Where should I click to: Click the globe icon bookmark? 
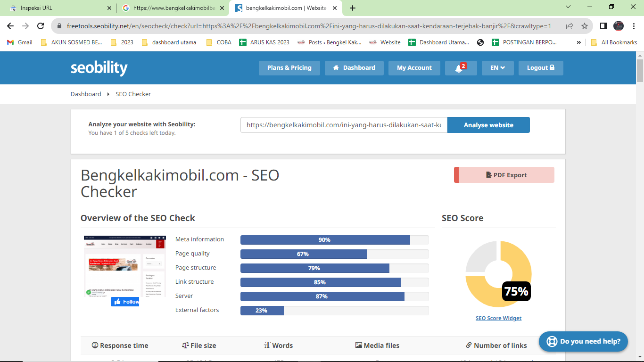pyautogui.click(x=480, y=42)
